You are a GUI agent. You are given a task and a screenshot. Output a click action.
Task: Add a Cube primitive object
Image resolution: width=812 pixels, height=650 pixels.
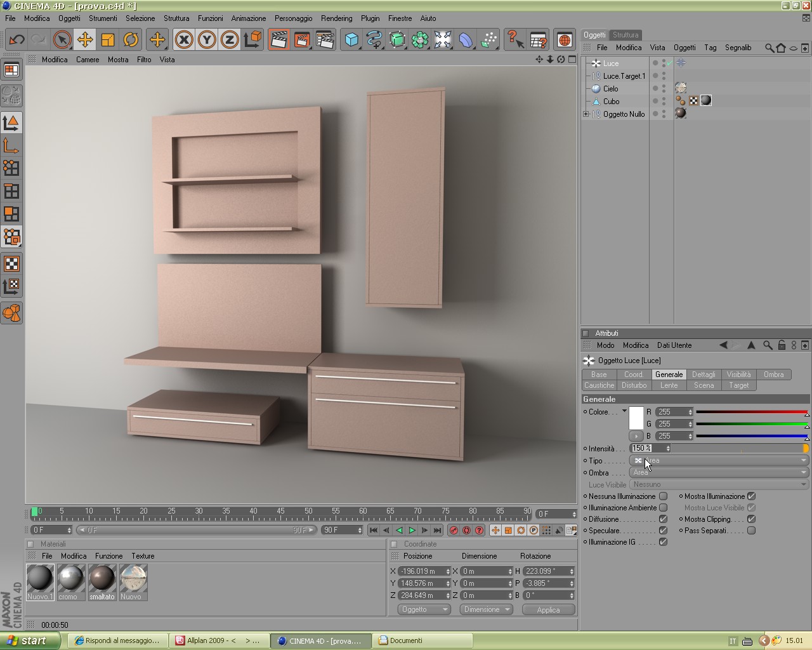click(351, 40)
